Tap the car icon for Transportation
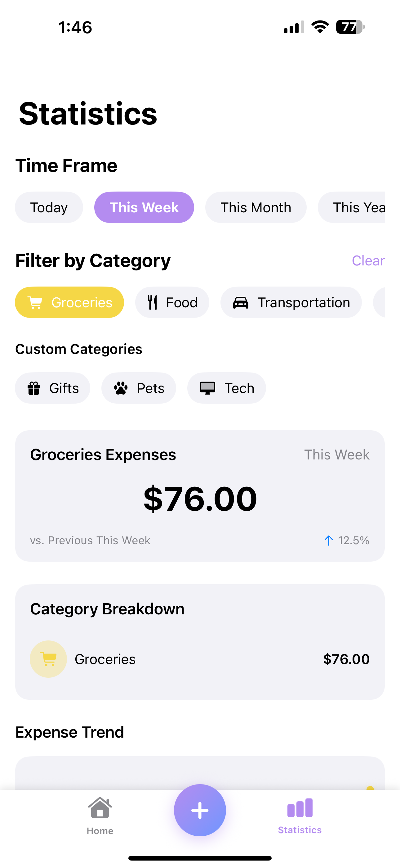Screen dimensions: 400x868 click(x=241, y=303)
